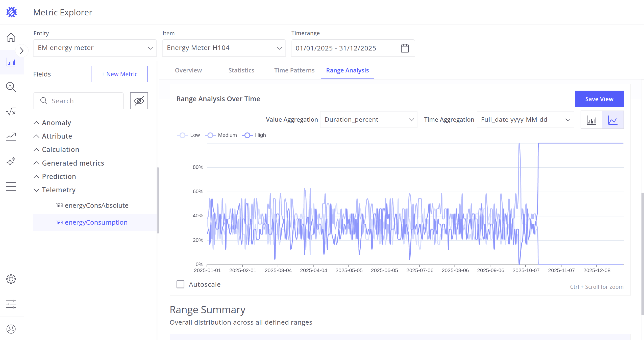Click the sparkle AI sidebar icon
Image resolution: width=644 pixels, height=340 pixels.
tap(11, 161)
